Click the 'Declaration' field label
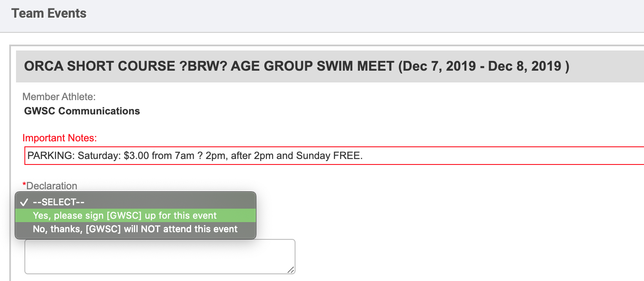Screen dimensions: 644x281 (52, 186)
